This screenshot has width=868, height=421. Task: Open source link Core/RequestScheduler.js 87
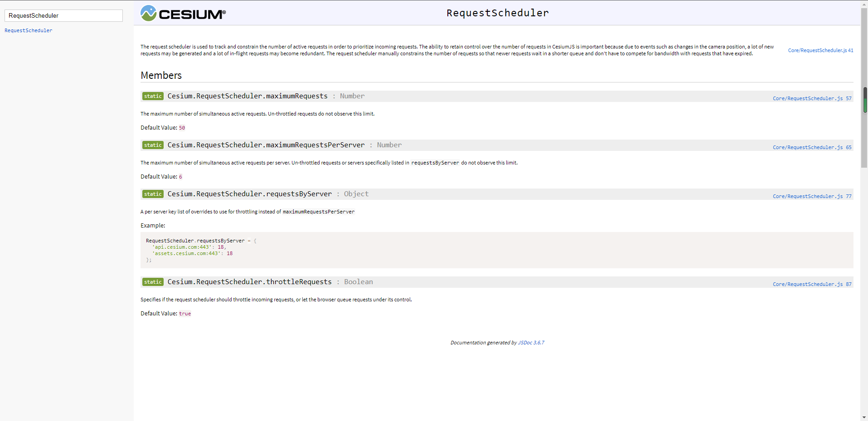coord(812,284)
